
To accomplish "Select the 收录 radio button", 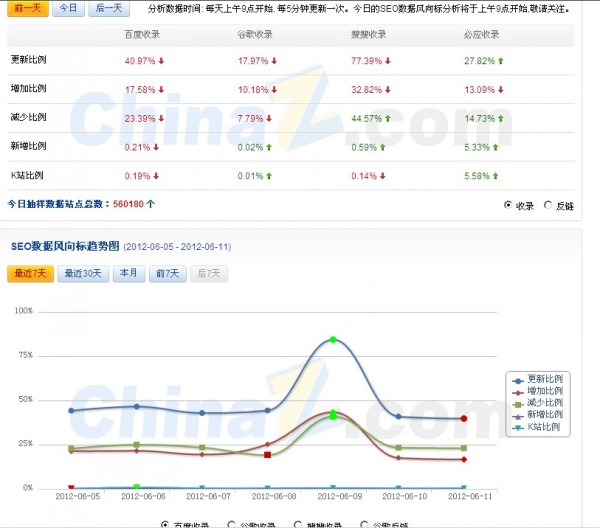I will (x=509, y=205).
